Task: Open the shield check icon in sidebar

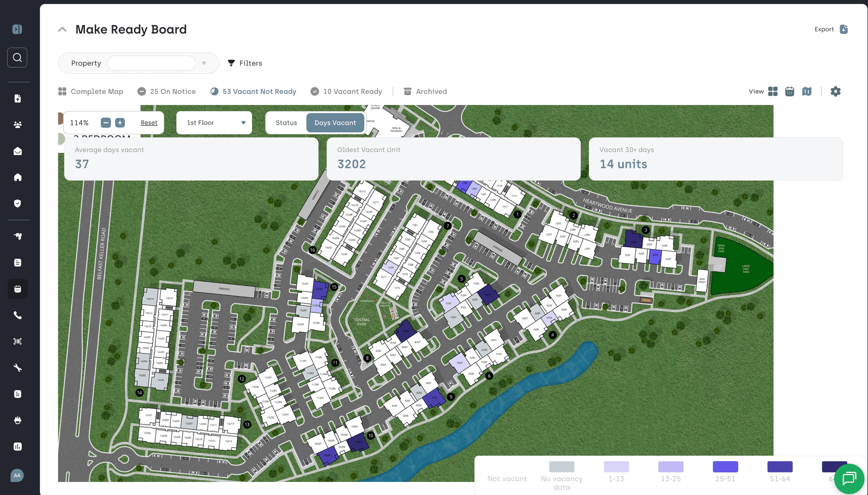Action: 18,203
